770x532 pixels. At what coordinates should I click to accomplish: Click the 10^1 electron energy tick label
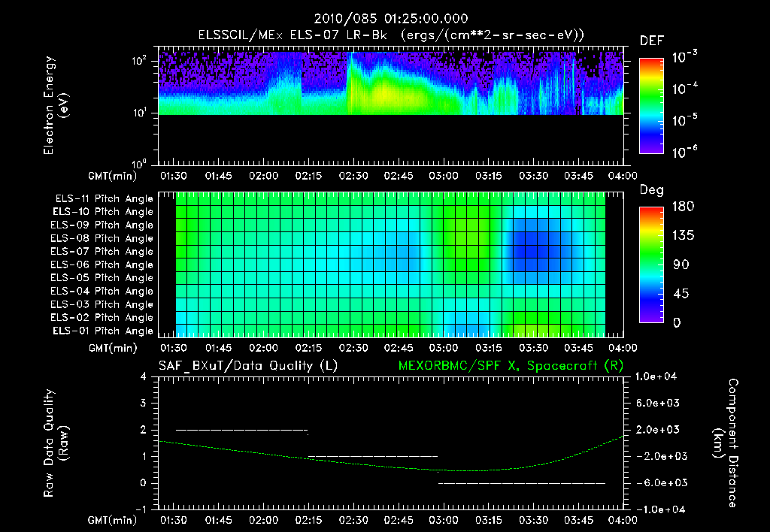pos(139,113)
